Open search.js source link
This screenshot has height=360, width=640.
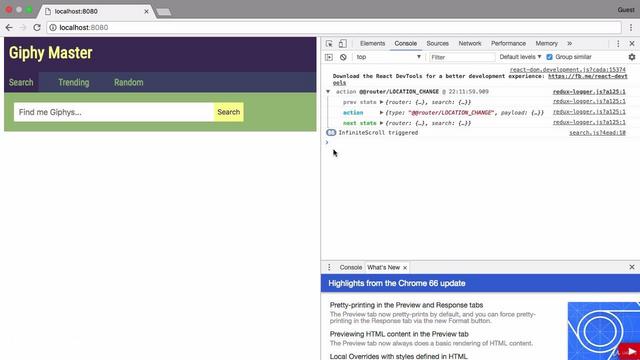tap(597, 133)
